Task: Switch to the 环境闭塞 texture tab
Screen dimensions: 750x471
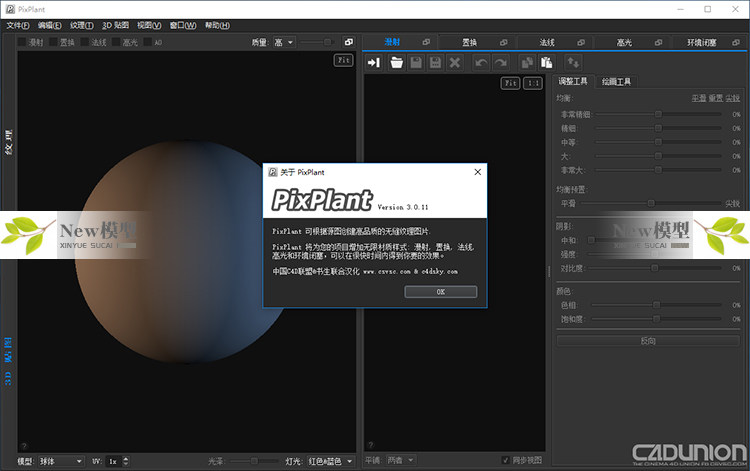Action: click(702, 43)
